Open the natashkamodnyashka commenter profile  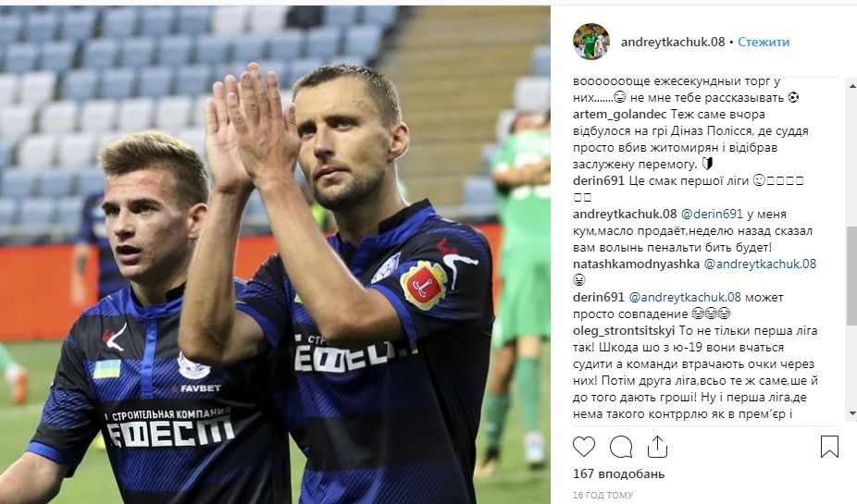pos(636,264)
